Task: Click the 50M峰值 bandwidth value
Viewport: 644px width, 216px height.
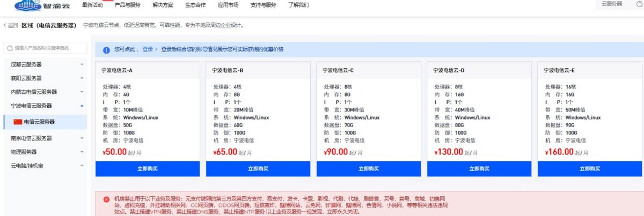Action: point(576,110)
